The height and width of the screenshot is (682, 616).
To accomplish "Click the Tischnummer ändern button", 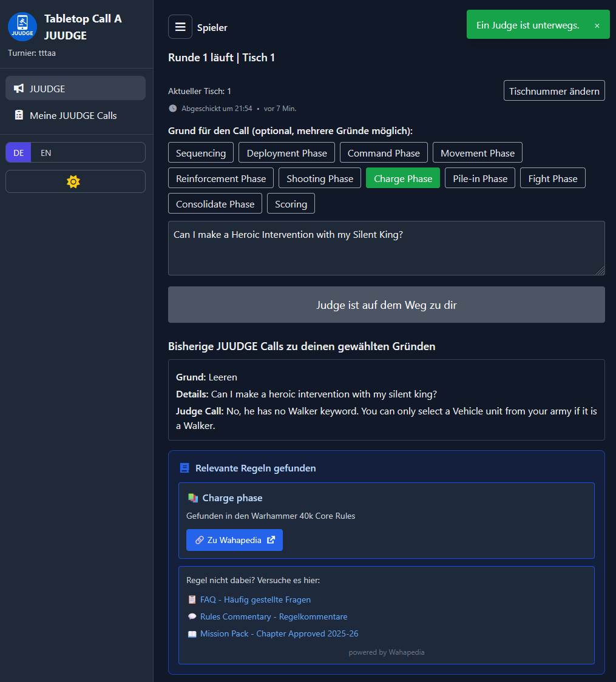I will point(553,91).
